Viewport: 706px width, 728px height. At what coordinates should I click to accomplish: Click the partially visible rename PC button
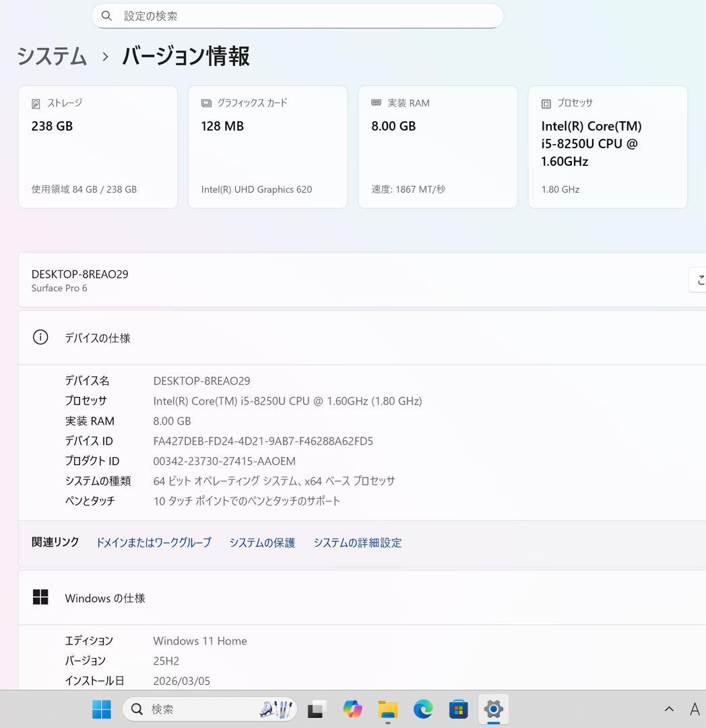pyautogui.click(x=698, y=280)
